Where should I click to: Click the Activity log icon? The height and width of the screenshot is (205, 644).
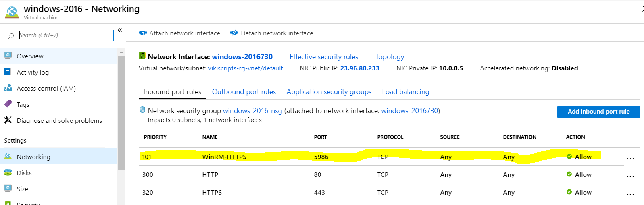click(8, 72)
